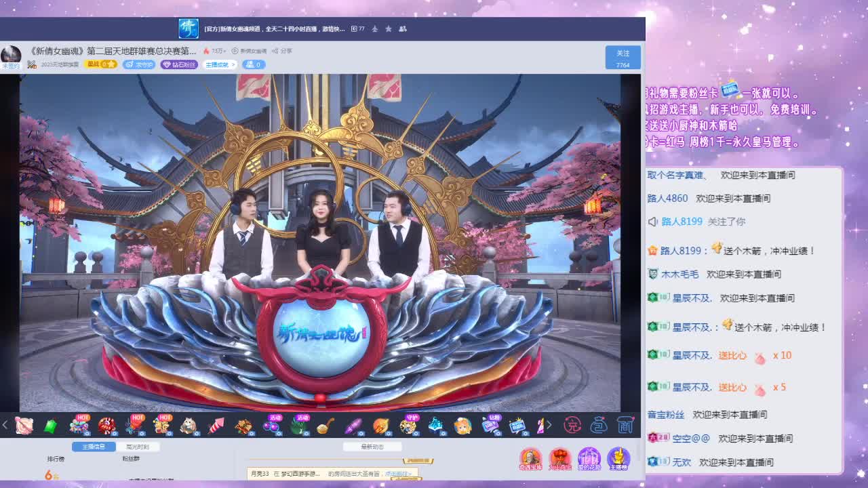Switch to the 高光时刻 tab
Screen dimensions: 868x488
pos(137,447)
